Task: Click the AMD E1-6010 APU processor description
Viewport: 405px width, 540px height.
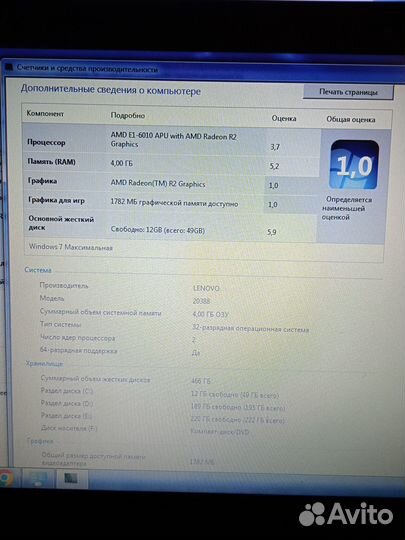Action: 174,140
